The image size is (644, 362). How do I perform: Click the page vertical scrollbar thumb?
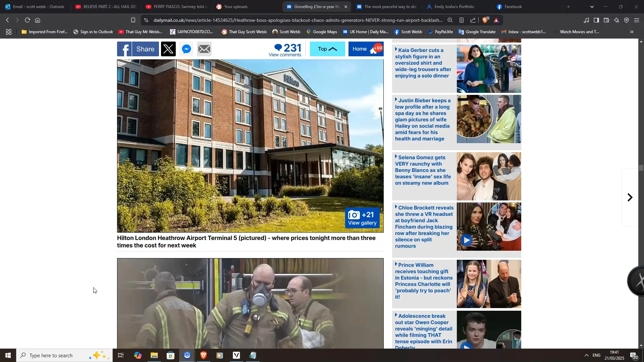pos(641,168)
